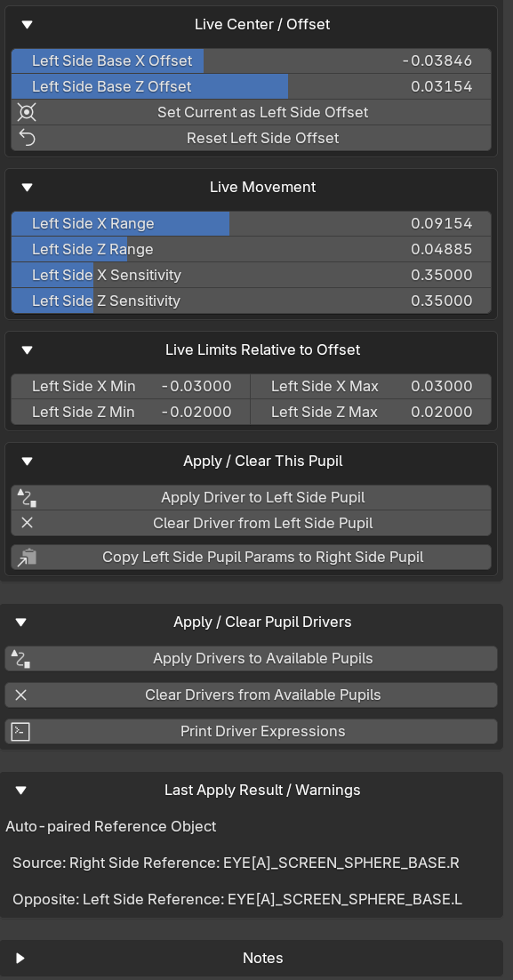Apply Driver to Left Side Pupil
513x980 pixels.
(x=252, y=497)
